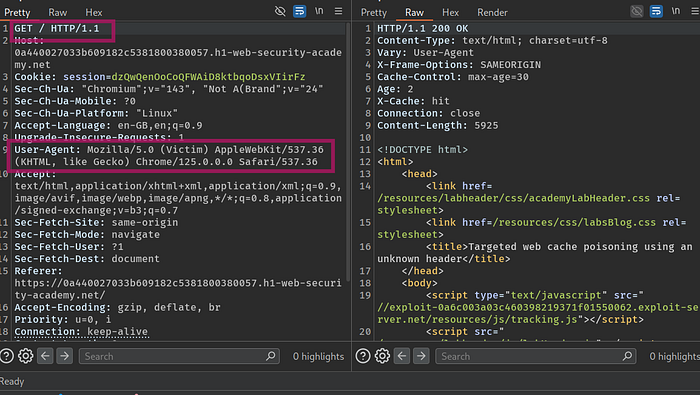This screenshot has width=700, height=395.
Task: Click magnifier icon in response search box
Action: tap(627, 356)
